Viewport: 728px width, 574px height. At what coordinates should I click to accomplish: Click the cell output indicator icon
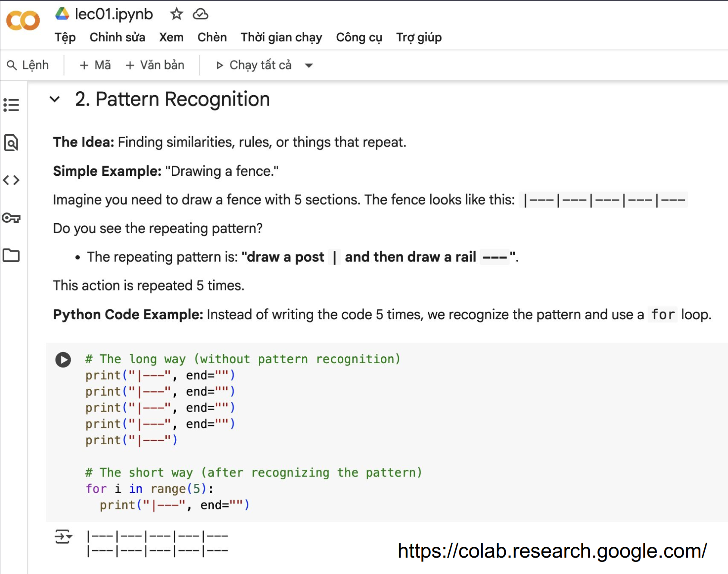(x=63, y=536)
